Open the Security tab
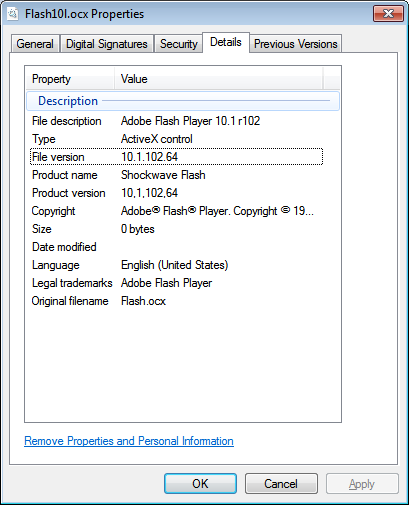The height and width of the screenshot is (505, 409). (x=179, y=44)
